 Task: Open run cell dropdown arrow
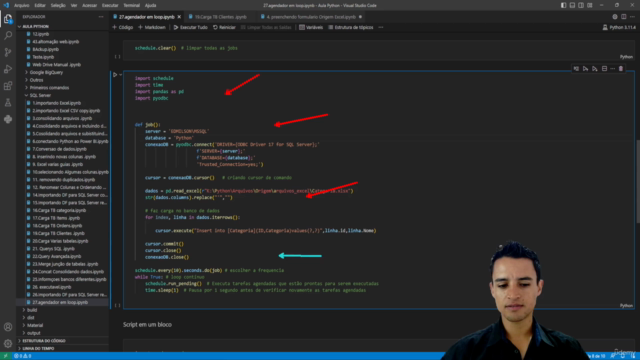pos(120,75)
